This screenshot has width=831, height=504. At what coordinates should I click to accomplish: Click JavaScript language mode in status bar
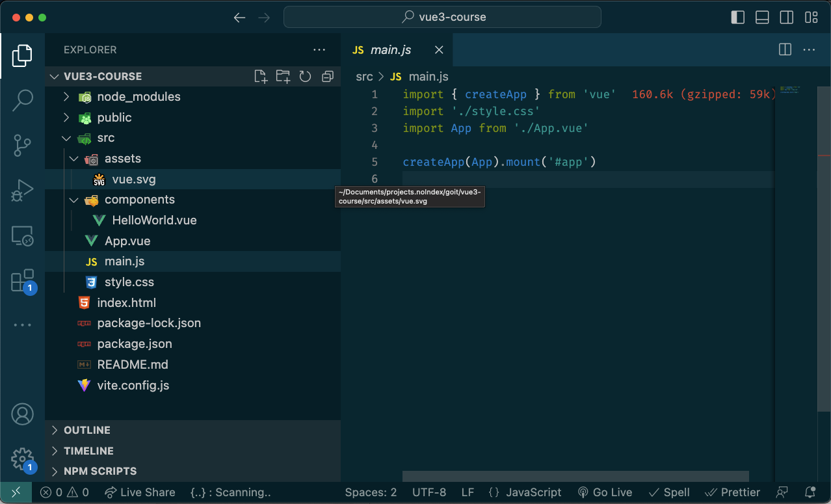click(525, 492)
